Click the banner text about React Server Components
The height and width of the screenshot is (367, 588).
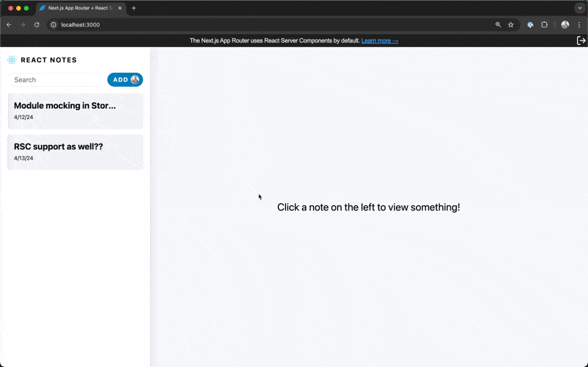click(274, 40)
